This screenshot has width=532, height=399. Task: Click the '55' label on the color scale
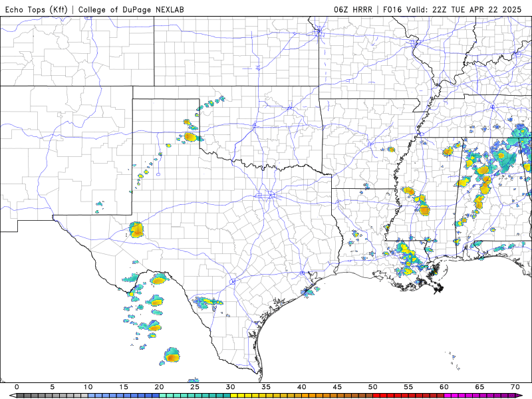[408, 387]
